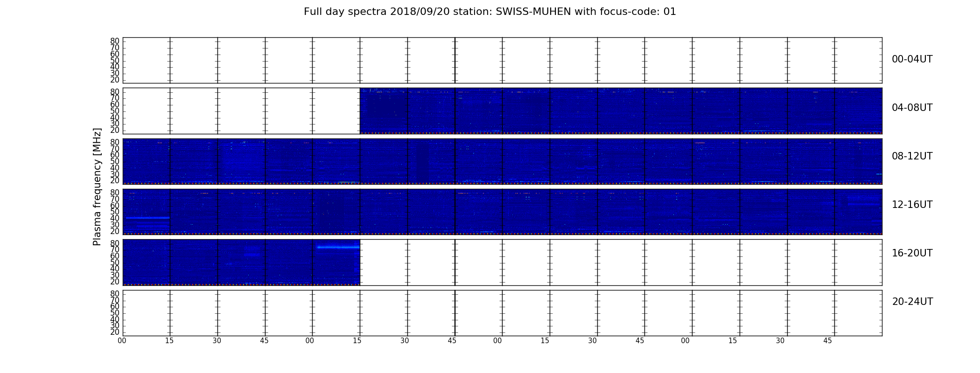The height and width of the screenshot is (373, 980).
Task: Click the '20-24UT' panel label
Action: 912,302
